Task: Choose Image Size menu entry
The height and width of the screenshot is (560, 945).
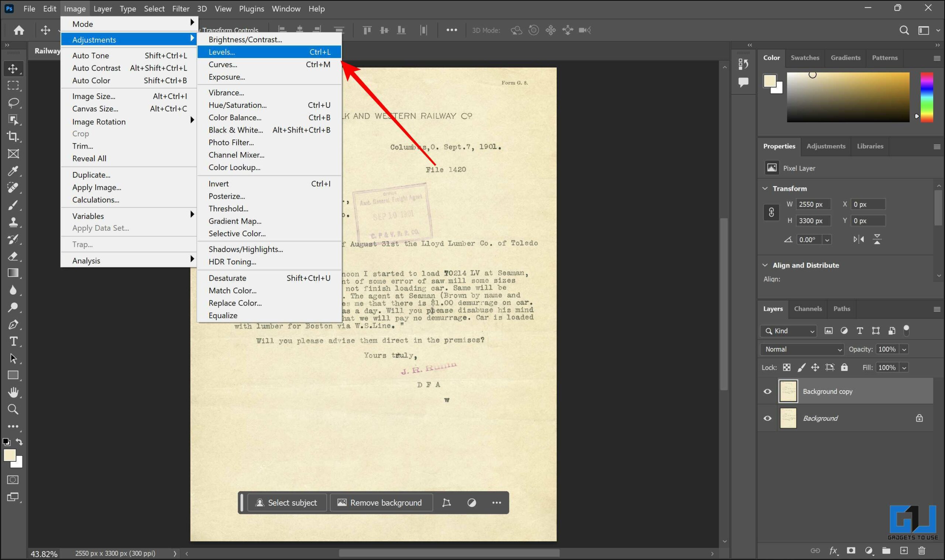Action: (129, 96)
